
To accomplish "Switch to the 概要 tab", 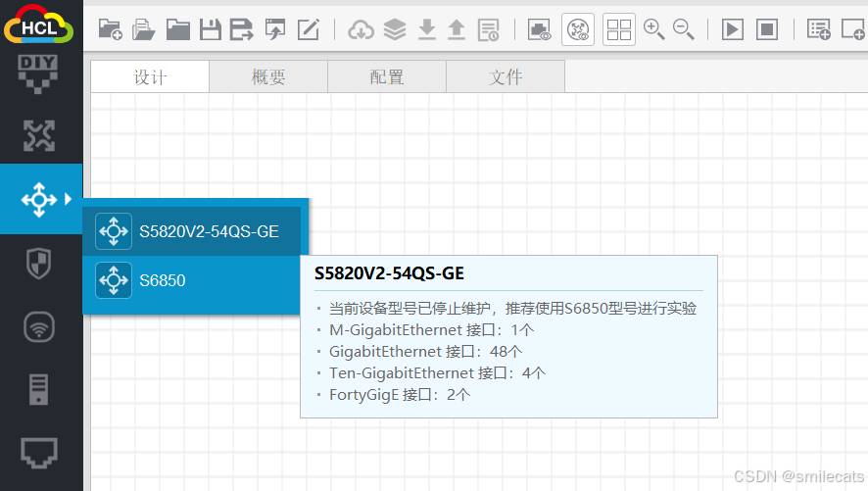I will point(268,76).
